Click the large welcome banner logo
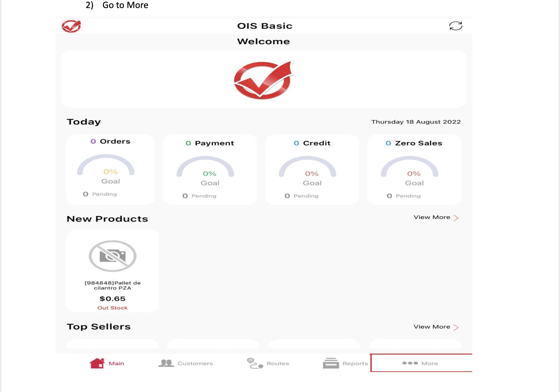 coord(264,80)
